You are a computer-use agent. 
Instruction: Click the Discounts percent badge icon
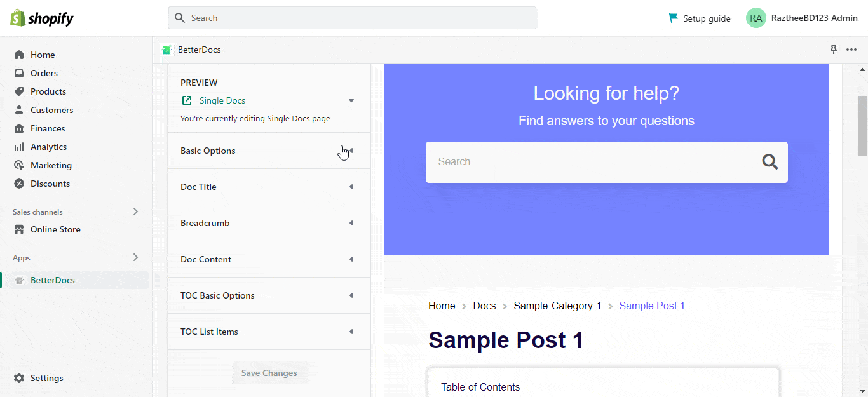click(x=19, y=184)
